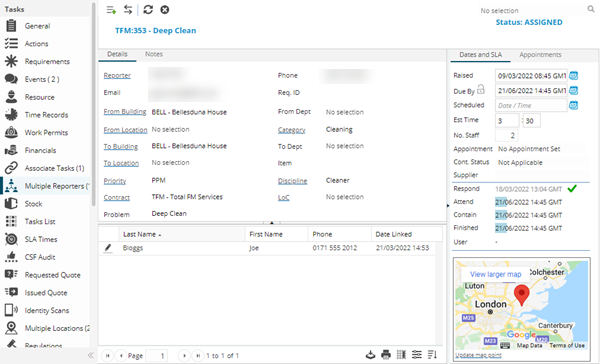Follow the LoC link
The width and height of the screenshot is (600, 364).
[284, 198]
